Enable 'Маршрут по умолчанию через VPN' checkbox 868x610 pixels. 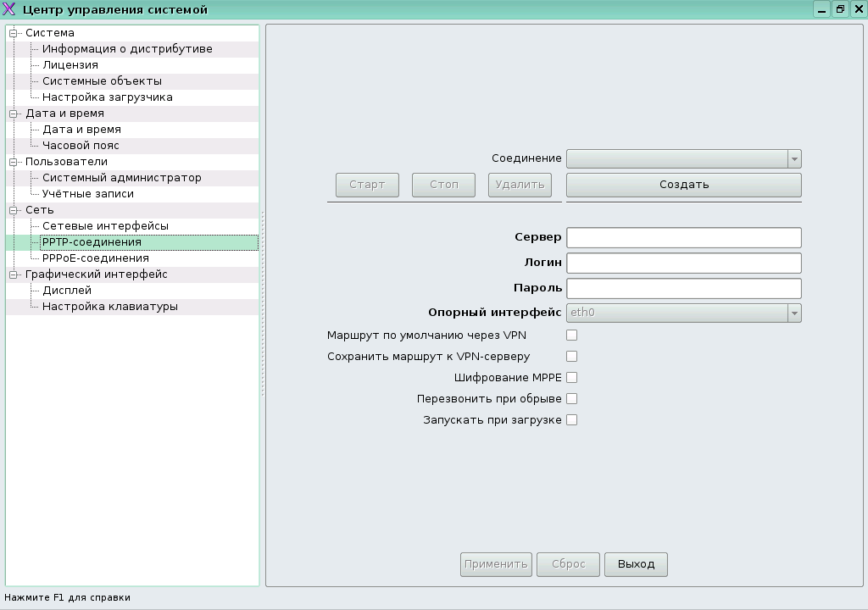pyautogui.click(x=571, y=335)
